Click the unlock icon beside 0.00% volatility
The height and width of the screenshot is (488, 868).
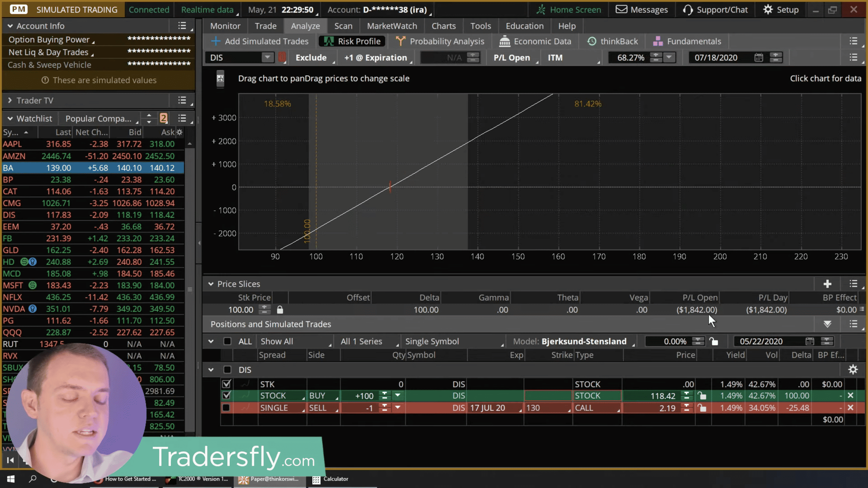click(x=713, y=342)
